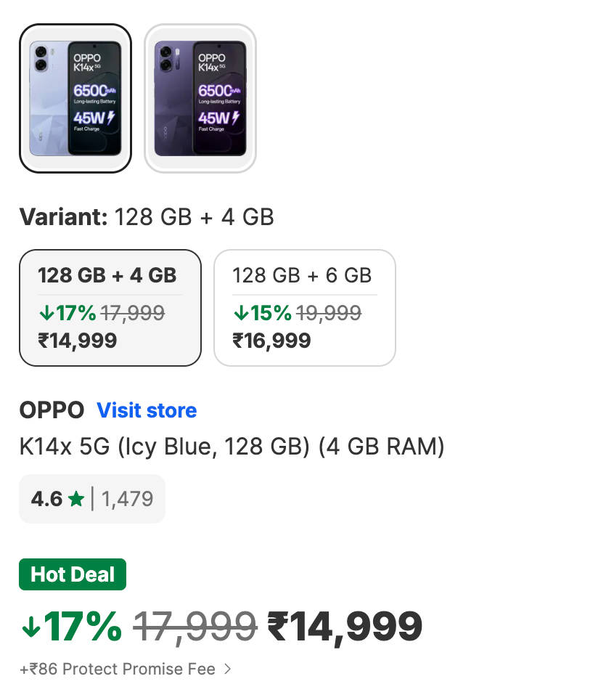Click the down-arrow icon beside 15% in variant card
The height and width of the screenshot is (700, 614).
pos(240,313)
